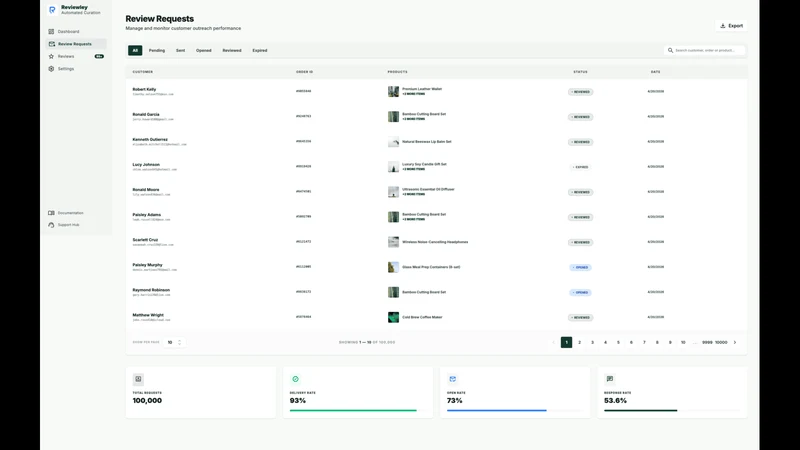Select the Pending filter tab
Viewport: 800px width, 450px height.
point(157,51)
